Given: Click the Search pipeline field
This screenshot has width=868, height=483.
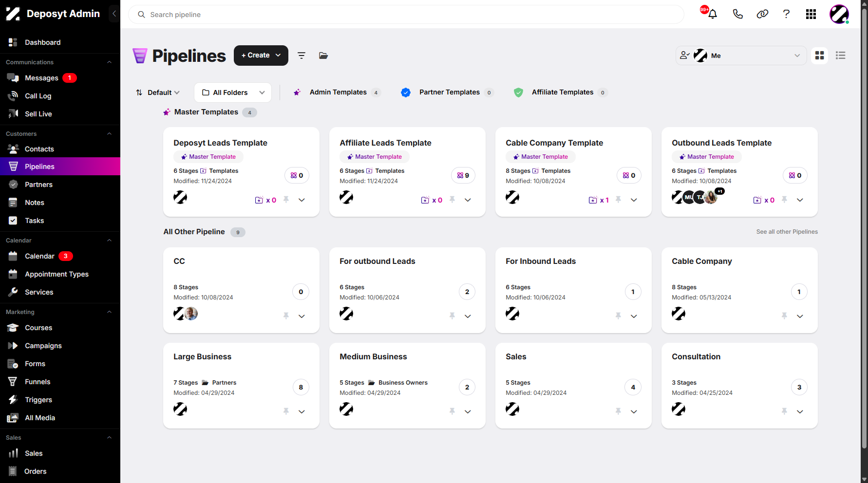Looking at the screenshot, I should (x=406, y=15).
